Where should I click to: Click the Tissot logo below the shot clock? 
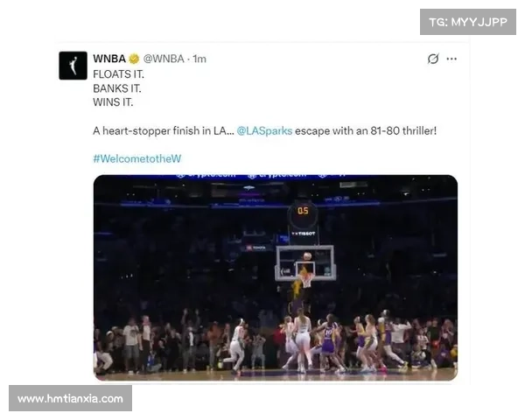[304, 234]
